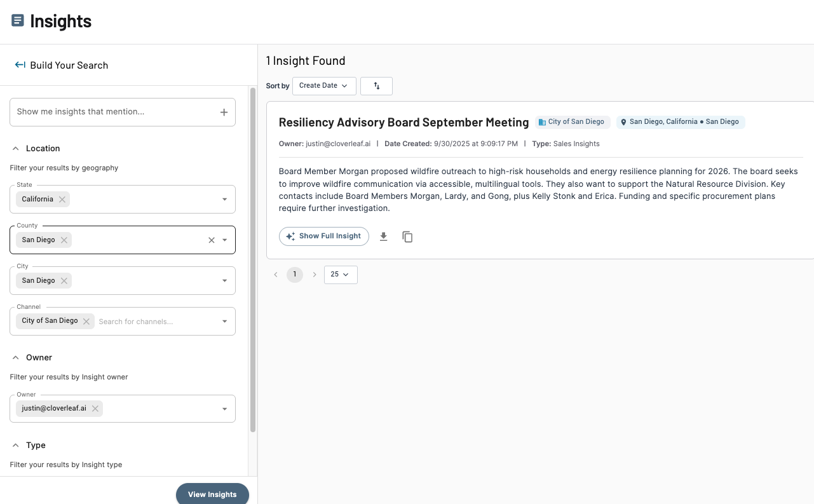Open the State dropdown arrow
Screen dimensions: 814x504
[224, 200]
